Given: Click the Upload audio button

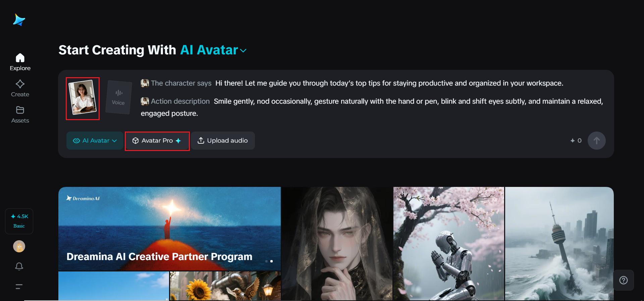Looking at the screenshot, I should (223, 141).
